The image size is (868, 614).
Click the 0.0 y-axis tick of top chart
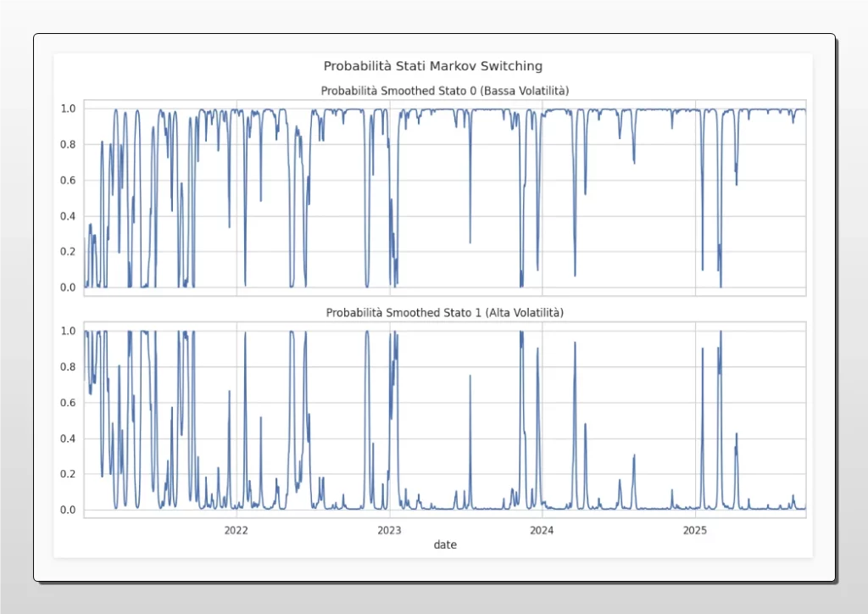68,287
